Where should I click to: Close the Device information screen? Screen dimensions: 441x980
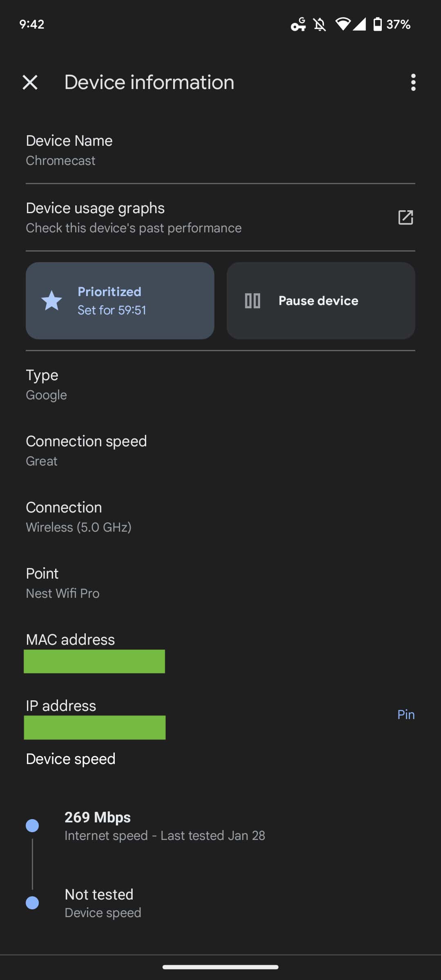[x=30, y=82]
